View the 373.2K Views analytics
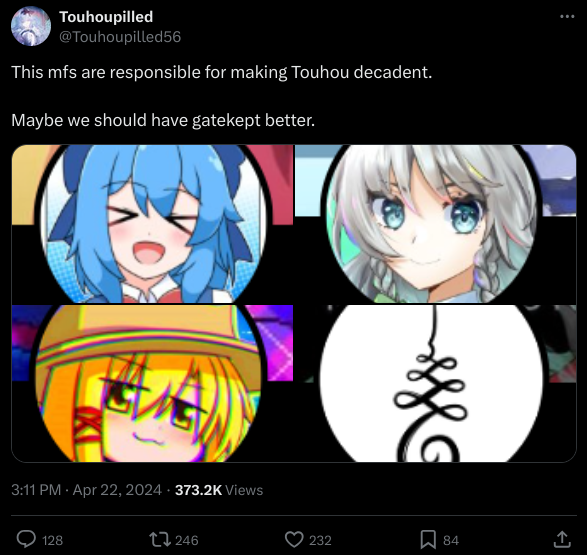 click(x=219, y=490)
